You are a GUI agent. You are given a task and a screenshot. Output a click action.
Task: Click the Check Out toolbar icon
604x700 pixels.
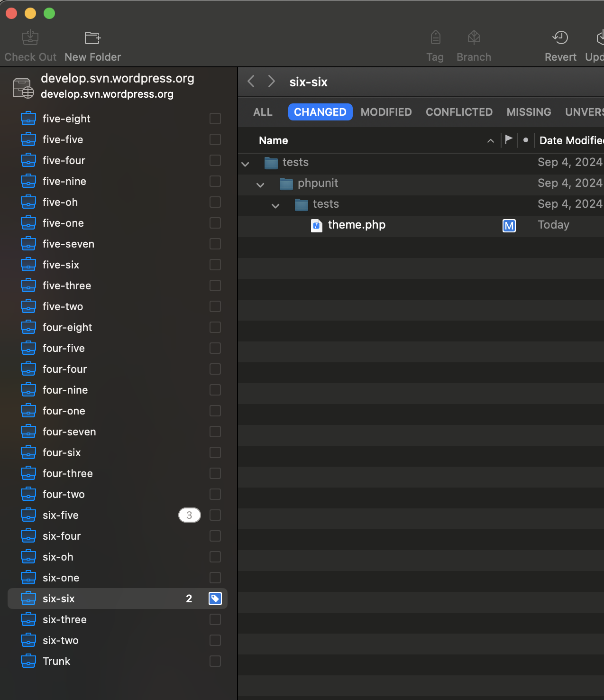click(30, 37)
